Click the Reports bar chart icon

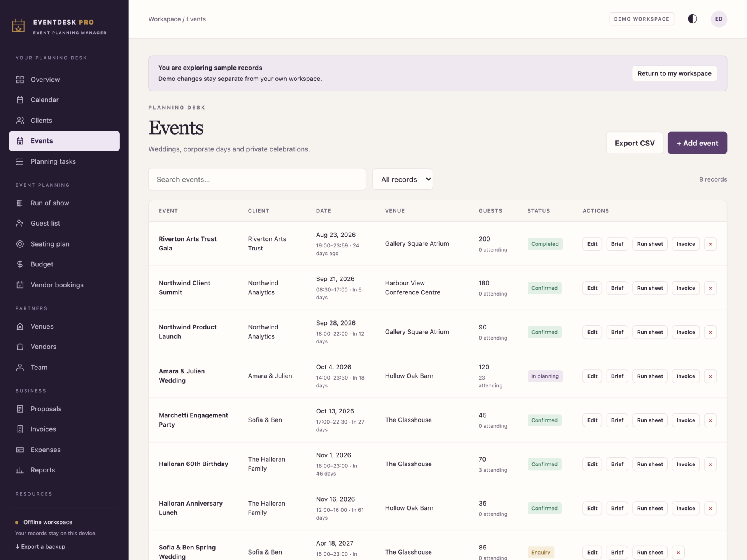20,470
